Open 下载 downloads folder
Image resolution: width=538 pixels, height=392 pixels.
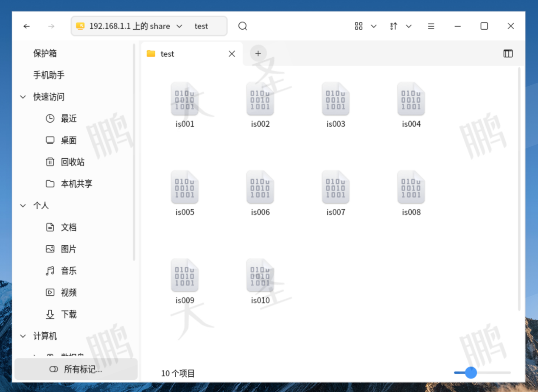tap(69, 314)
